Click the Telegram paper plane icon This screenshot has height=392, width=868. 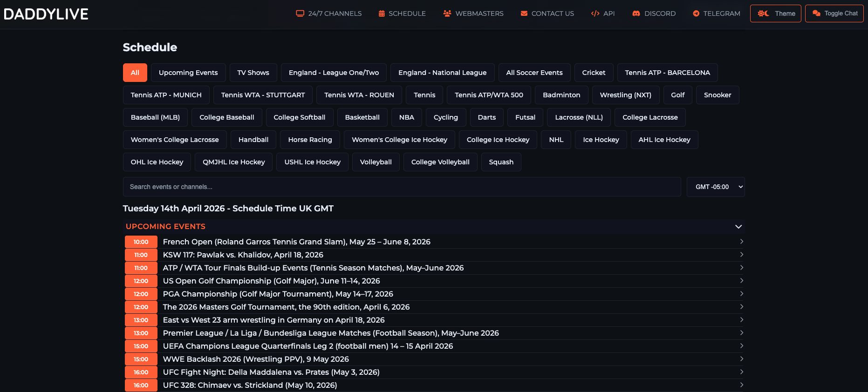[x=696, y=14]
